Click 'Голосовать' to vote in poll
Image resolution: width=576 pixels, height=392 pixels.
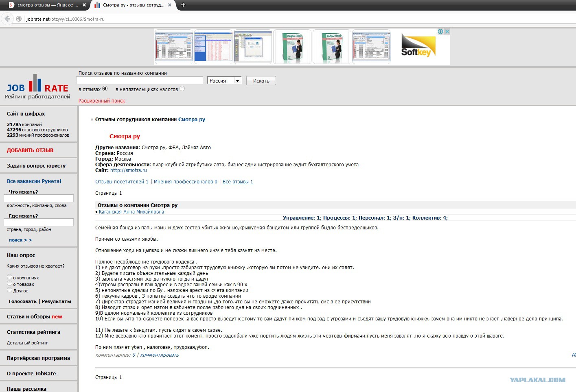(23, 302)
